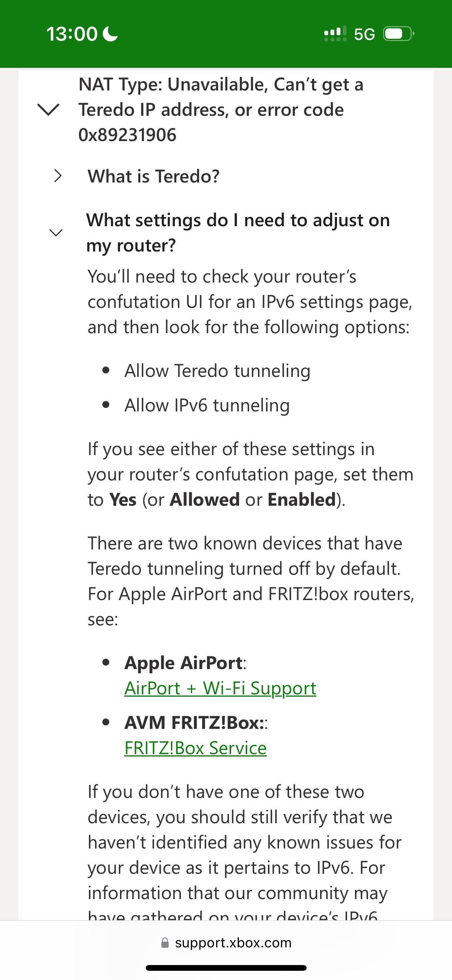Open the FRITZ!Box Service link
Image resolution: width=452 pixels, height=980 pixels.
click(195, 748)
